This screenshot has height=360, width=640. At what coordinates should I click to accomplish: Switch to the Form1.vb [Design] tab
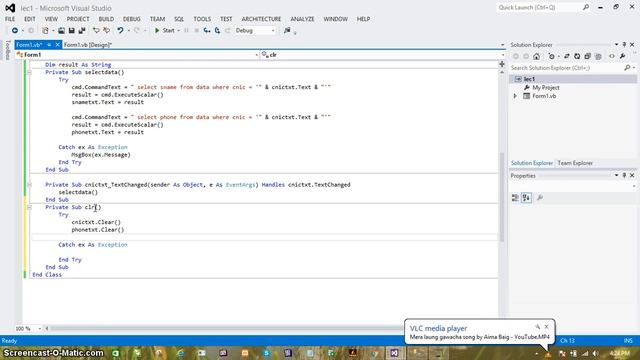point(88,45)
